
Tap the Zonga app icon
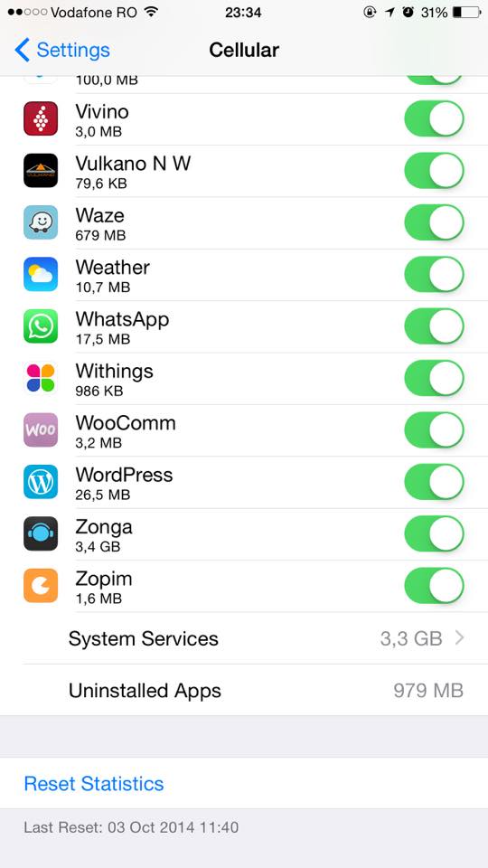pyautogui.click(x=41, y=533)
